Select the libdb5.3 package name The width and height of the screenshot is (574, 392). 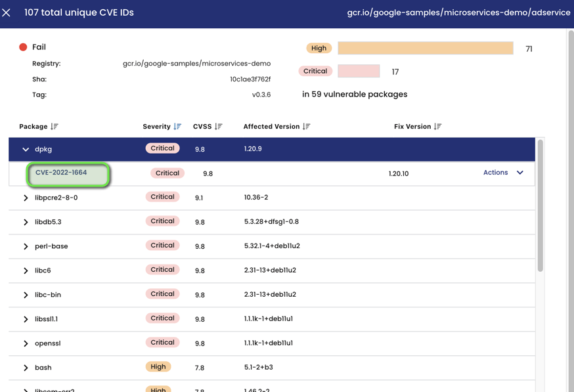(x=48, y=222)
